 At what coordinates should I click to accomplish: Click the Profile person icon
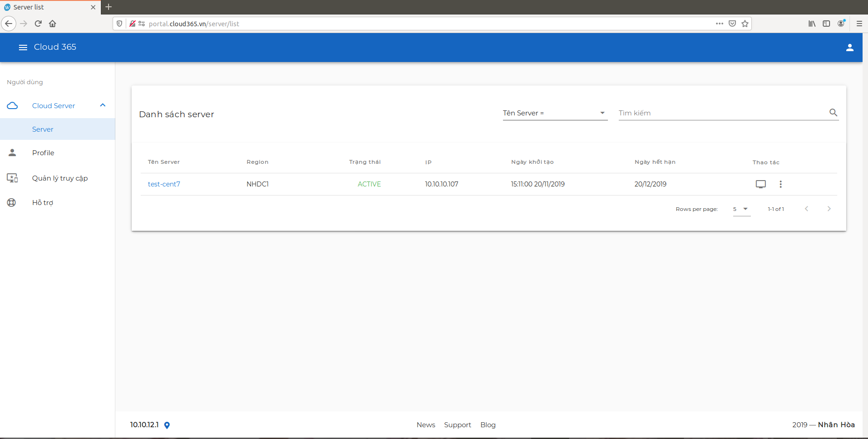(12, 153)
